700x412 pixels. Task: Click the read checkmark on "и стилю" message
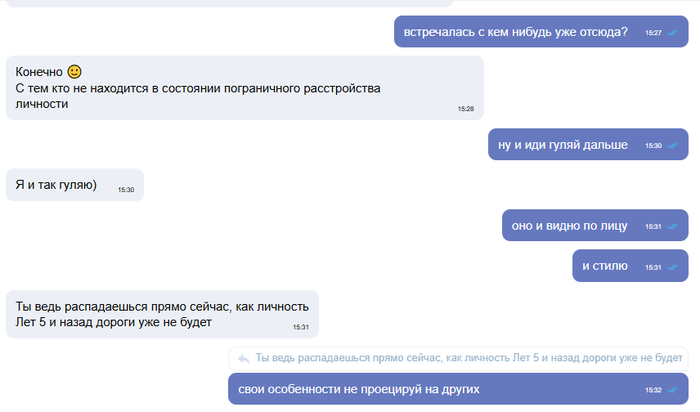(x=673, y=267)
